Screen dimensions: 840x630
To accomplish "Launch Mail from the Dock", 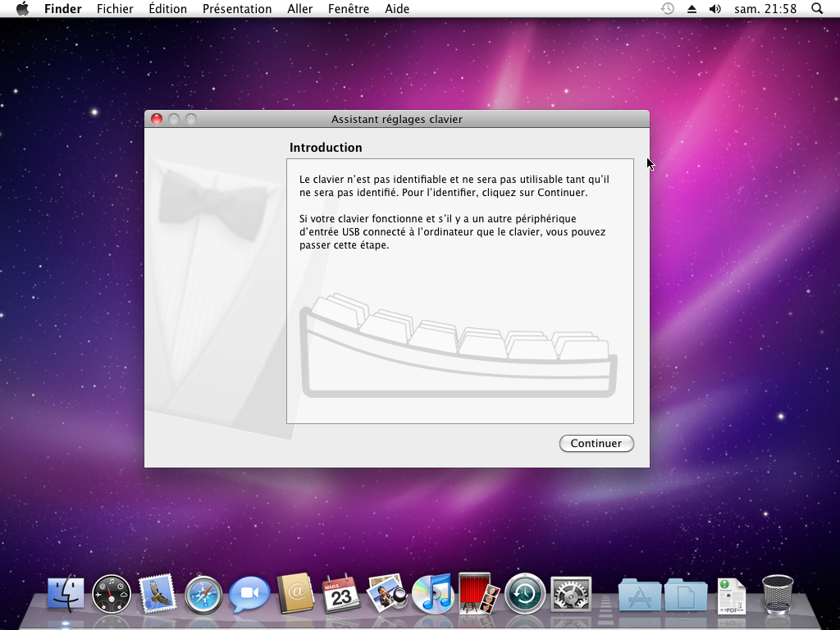I will pyautogui.click(x=157, y=593).
